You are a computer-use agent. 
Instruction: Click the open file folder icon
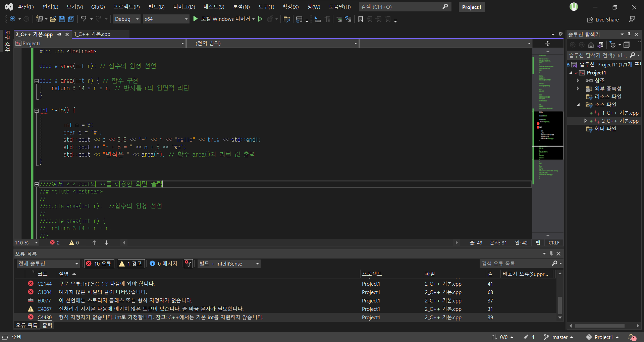[x=53, y=19]
